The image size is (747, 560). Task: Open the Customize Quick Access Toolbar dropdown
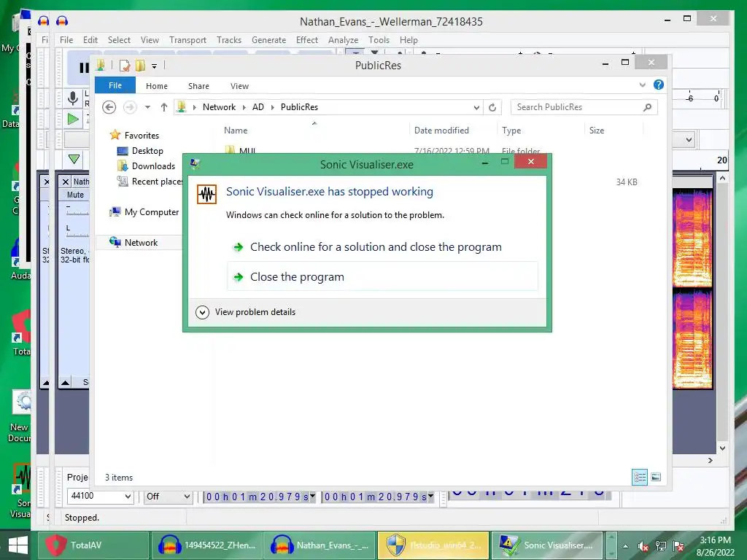coord(155,66)
